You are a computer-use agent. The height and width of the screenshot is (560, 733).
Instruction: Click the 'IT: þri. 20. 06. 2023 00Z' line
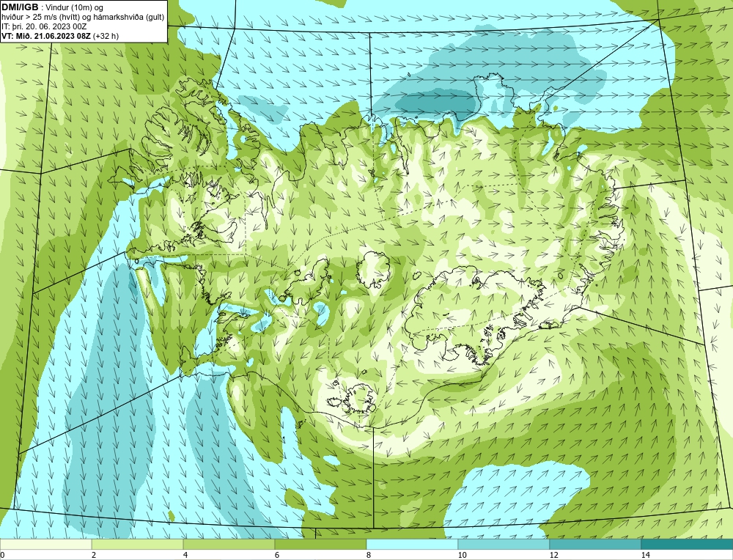pyautogui.click(x=44, y=26)
